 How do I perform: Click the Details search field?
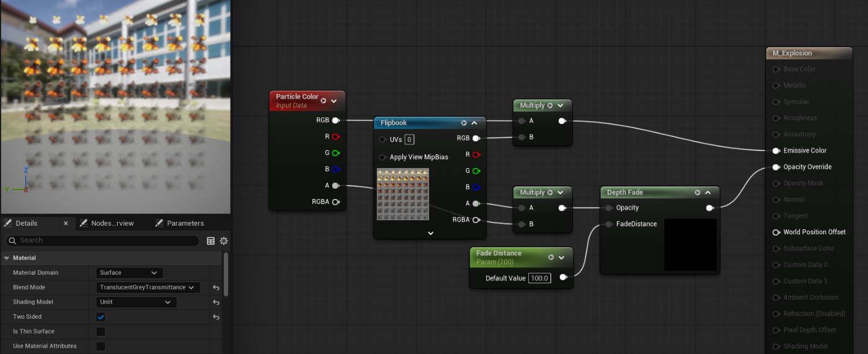102,241
